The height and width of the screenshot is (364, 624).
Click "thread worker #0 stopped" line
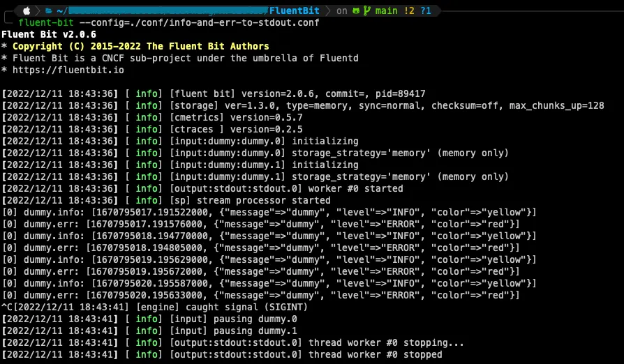click(x=222, y=355)
